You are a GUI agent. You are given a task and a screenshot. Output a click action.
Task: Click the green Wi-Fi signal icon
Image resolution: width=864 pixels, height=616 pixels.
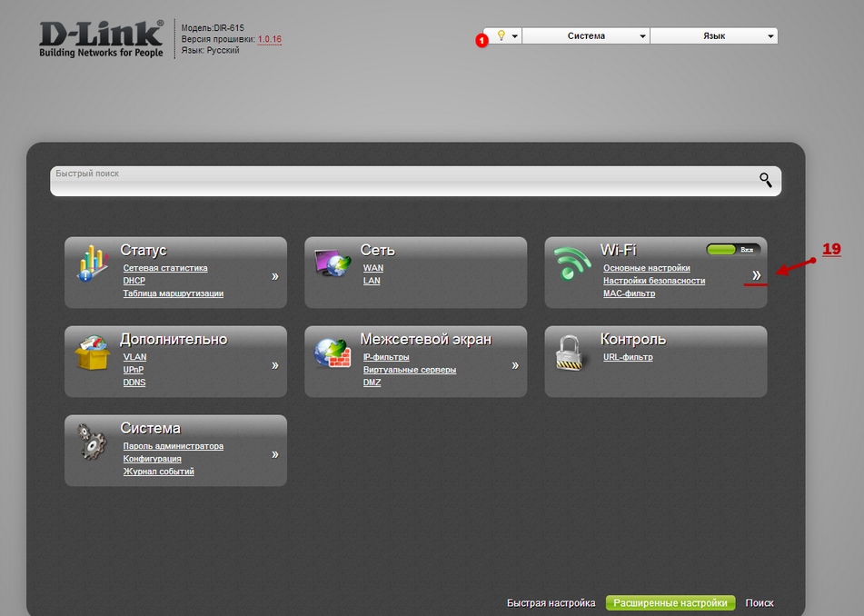(x=572, y=263)
